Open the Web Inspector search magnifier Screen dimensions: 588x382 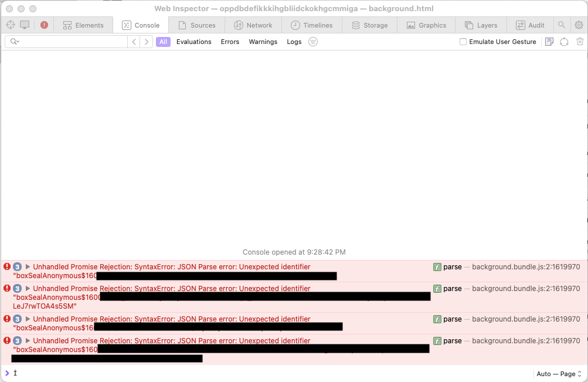[x=562, y=25]
